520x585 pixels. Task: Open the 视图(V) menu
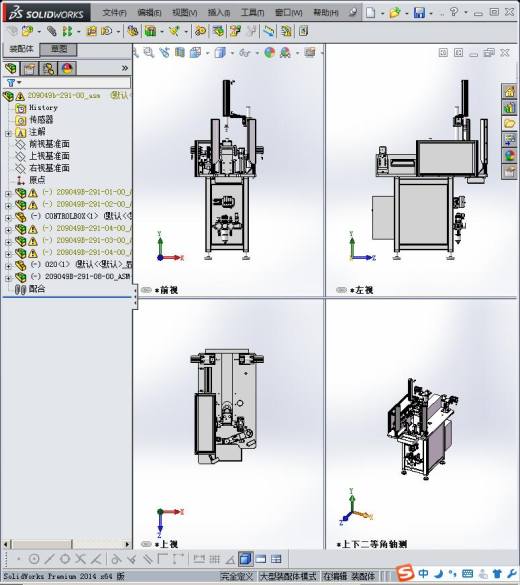tap(184, 13)
